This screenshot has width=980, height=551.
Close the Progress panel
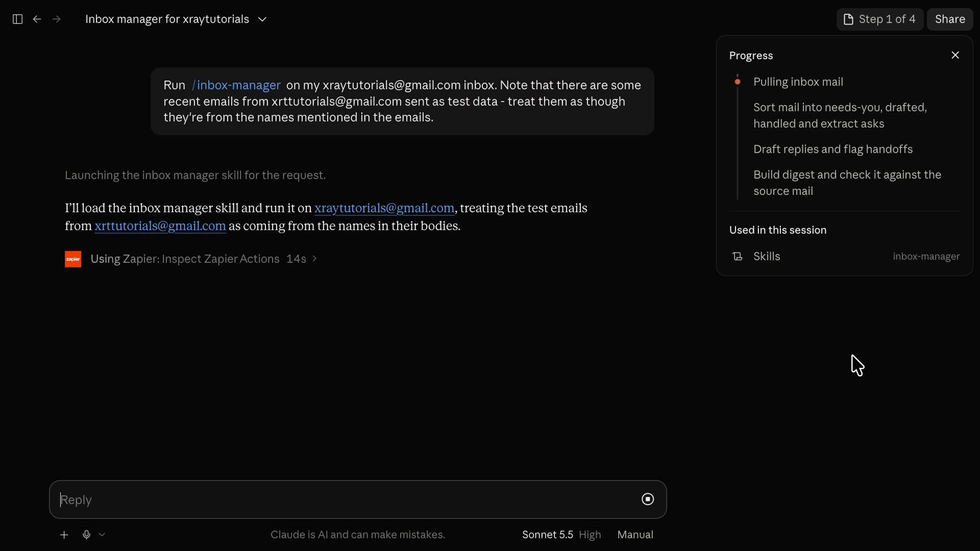955,55
